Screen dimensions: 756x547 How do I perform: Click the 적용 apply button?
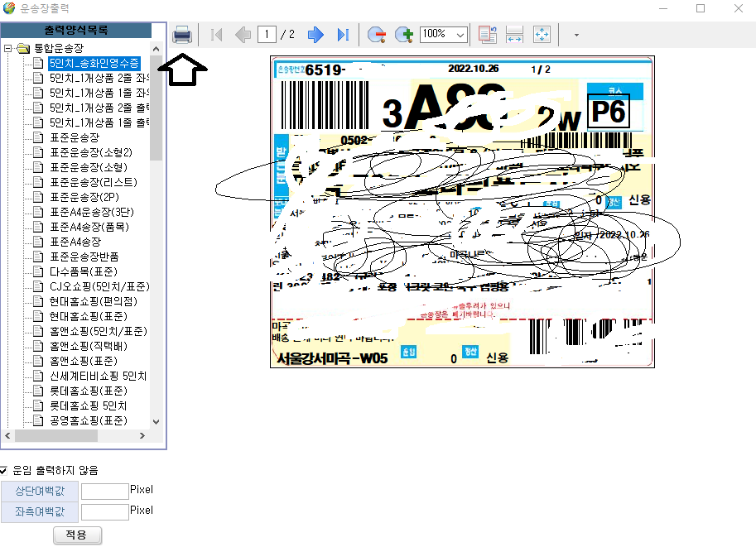[x=77, y=535]
